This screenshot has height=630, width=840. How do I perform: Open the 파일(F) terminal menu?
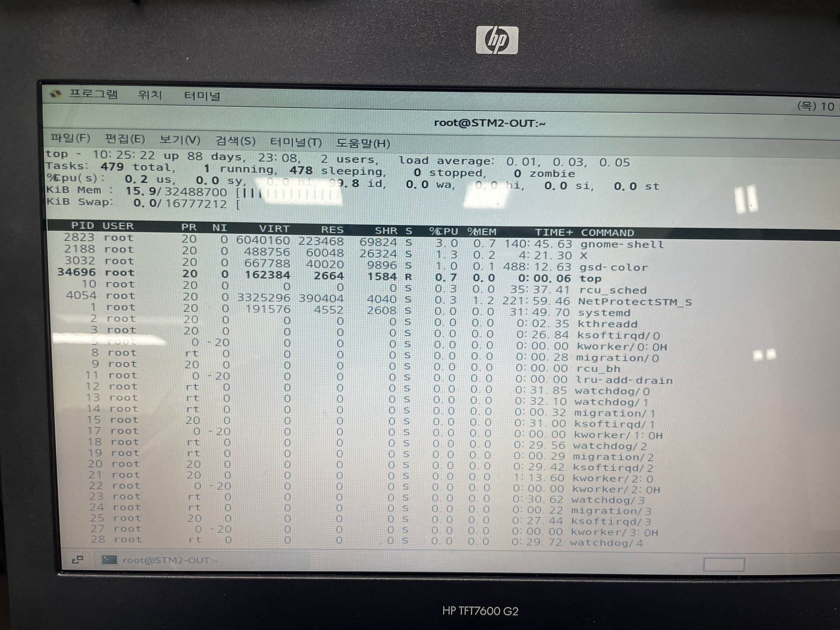[70, 138]
